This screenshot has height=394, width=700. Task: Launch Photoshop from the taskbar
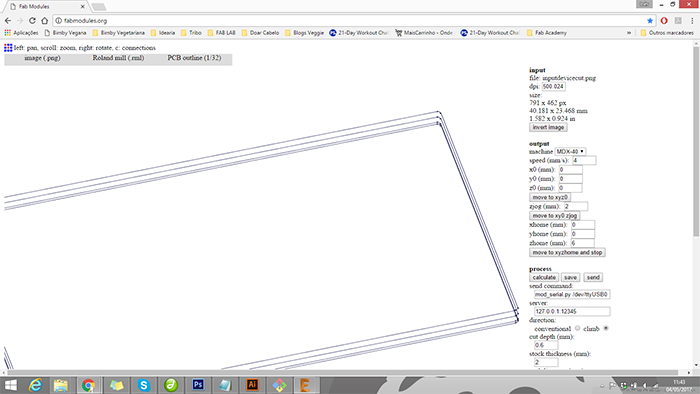(198, 385)
